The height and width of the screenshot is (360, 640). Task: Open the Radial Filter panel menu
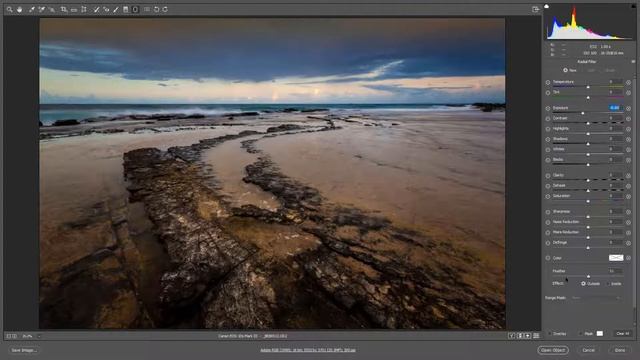click(x=633, y=62)
